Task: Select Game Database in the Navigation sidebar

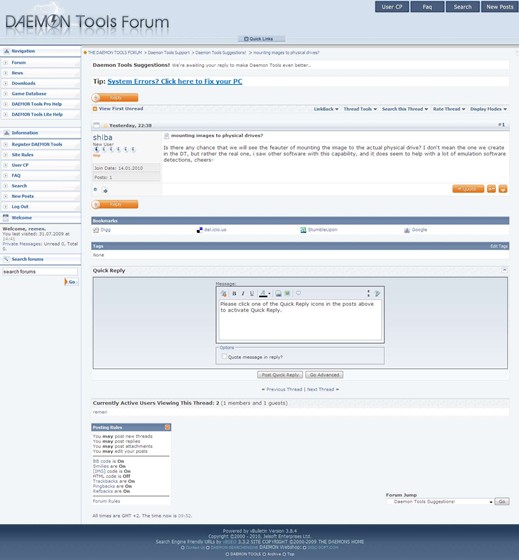Action: pyautogui.click(x=29, y=94)
